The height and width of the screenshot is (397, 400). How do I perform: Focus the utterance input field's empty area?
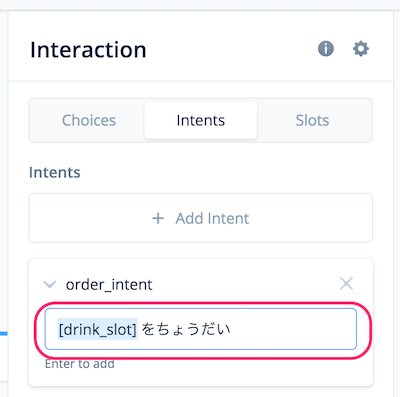[x=293, y=329]
